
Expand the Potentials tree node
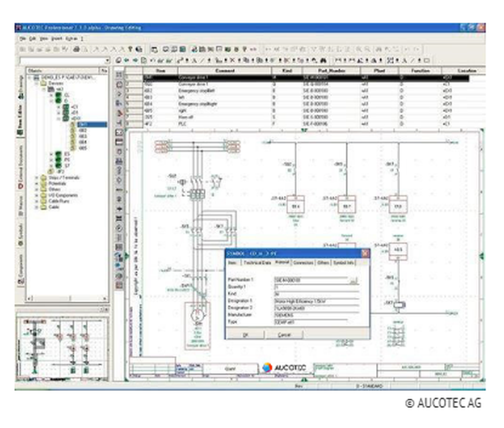click(x=37, y=184)
